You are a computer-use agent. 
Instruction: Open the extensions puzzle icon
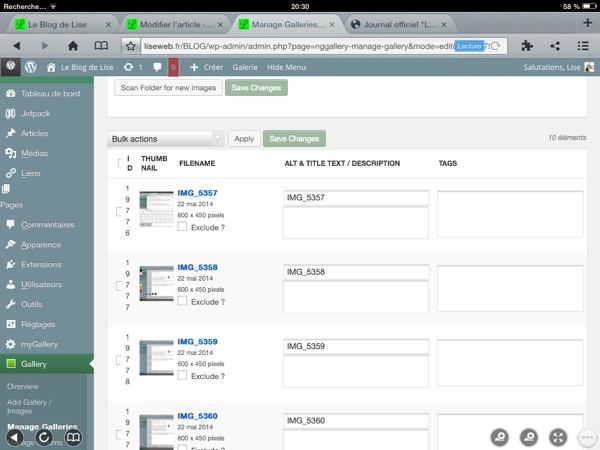[x=527, y=46]
